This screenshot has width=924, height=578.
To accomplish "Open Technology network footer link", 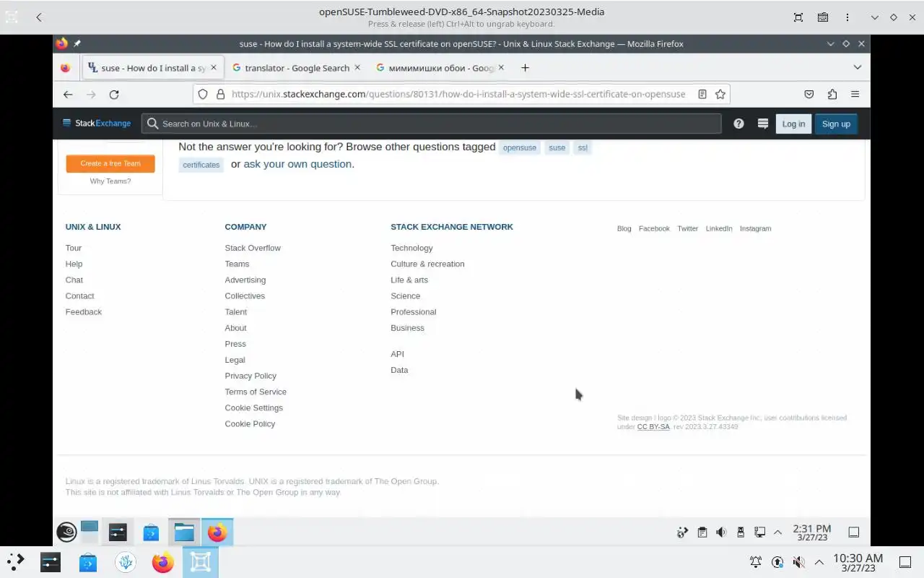I will (411, 248).
